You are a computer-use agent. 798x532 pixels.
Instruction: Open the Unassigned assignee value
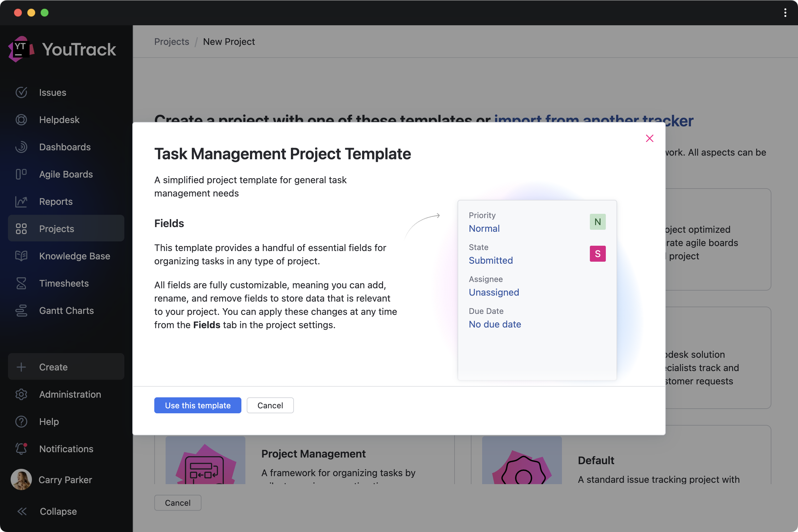[494, 292]
